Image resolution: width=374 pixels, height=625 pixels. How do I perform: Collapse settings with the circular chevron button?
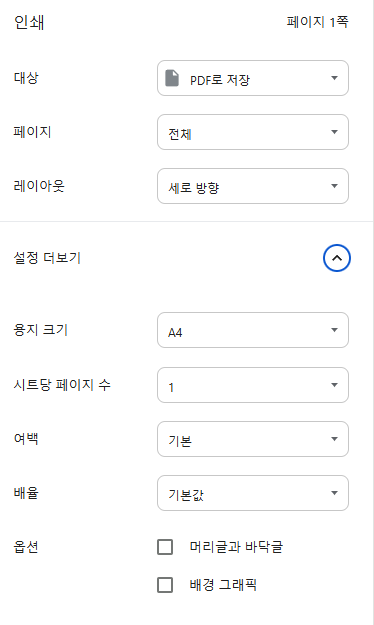click(x=337, y=258)
